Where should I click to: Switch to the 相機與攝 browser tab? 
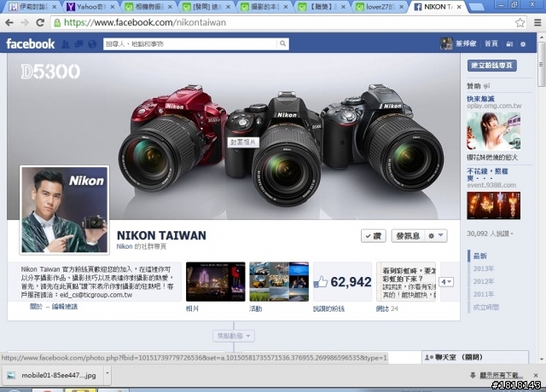148,7
